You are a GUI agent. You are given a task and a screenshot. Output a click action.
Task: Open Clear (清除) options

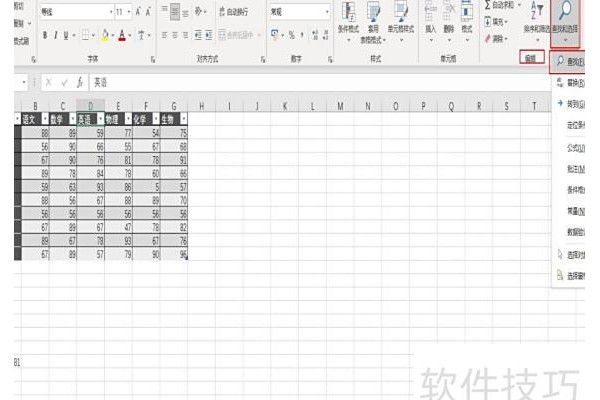click(496, 39)
